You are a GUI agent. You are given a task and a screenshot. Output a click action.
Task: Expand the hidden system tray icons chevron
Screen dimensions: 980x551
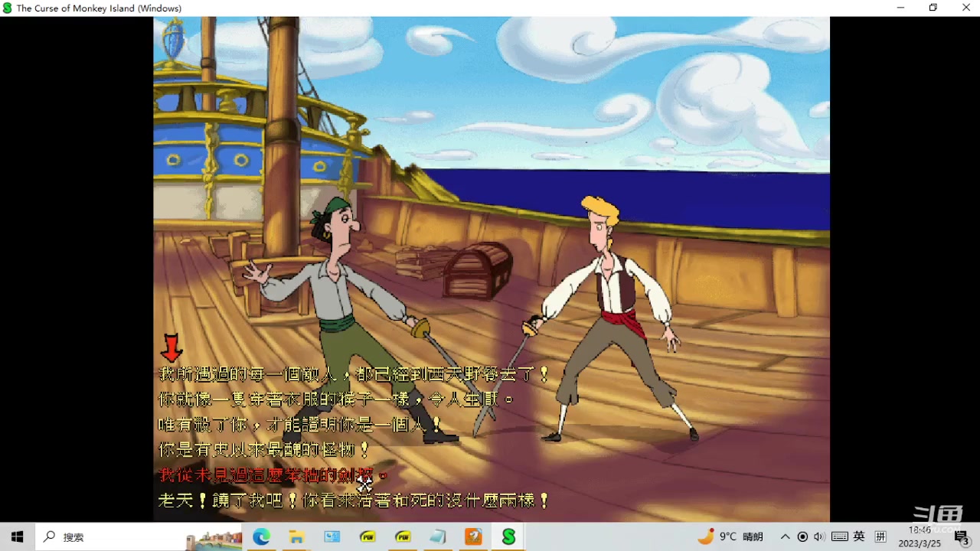coord(785,537)
